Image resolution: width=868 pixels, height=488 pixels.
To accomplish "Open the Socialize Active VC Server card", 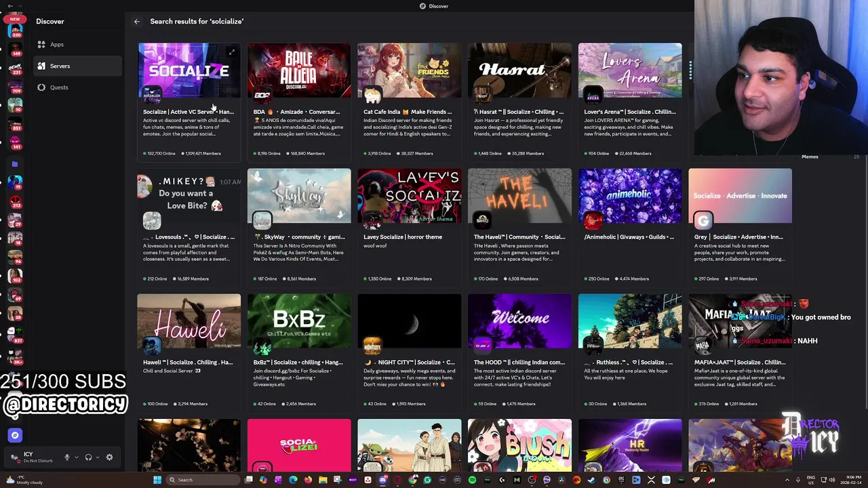I will tap(189, 102).
